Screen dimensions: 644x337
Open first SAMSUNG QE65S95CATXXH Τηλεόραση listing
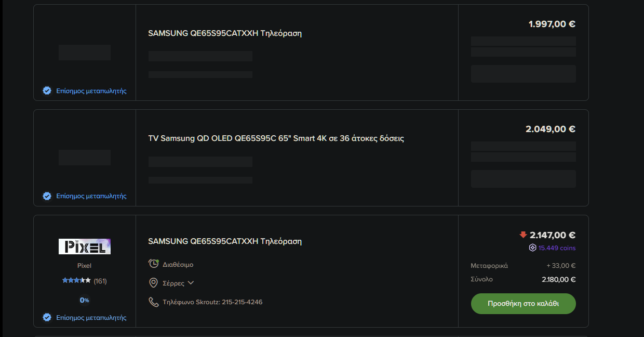click(225, 33)
